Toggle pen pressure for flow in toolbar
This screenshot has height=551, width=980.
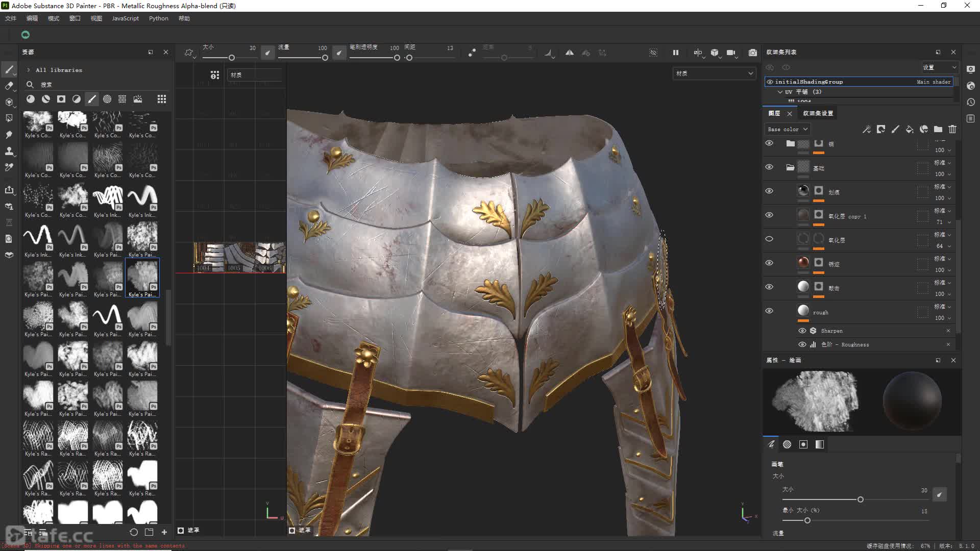(x=339, y=53)
